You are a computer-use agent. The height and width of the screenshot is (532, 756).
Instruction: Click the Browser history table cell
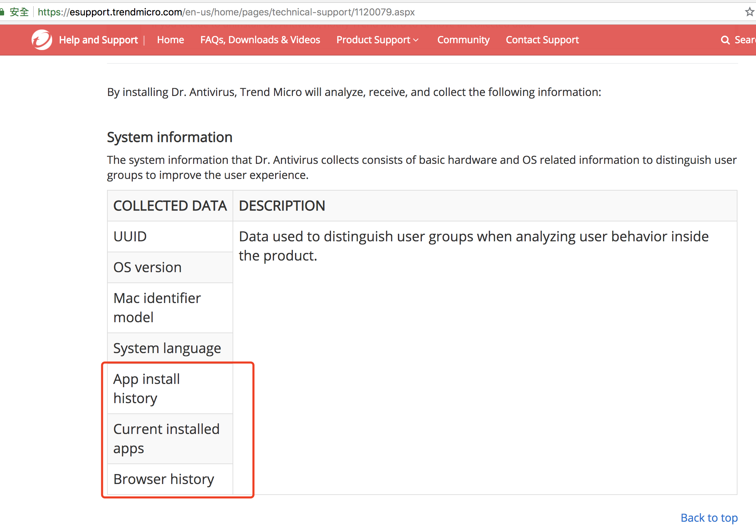point(164,479)
